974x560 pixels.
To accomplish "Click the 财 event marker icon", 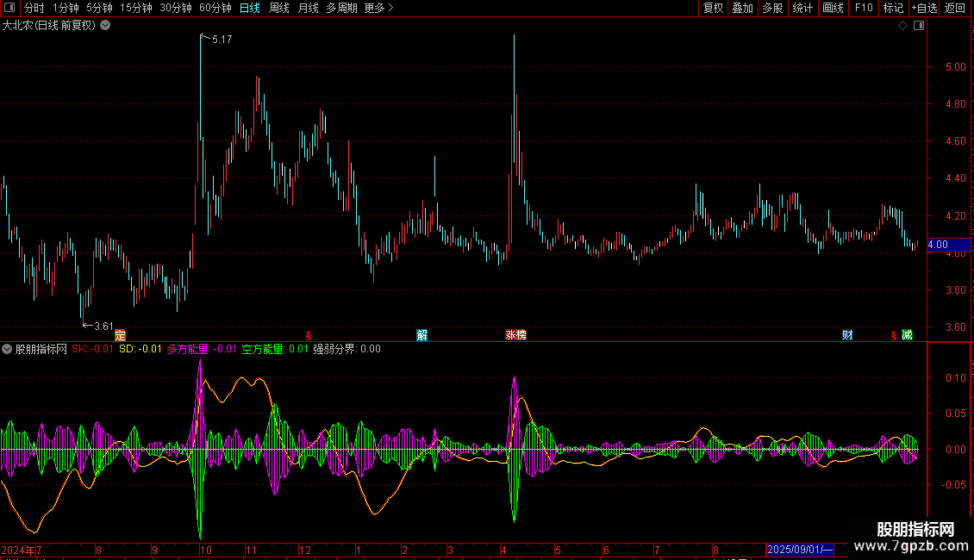I will (x=848, y=334).
